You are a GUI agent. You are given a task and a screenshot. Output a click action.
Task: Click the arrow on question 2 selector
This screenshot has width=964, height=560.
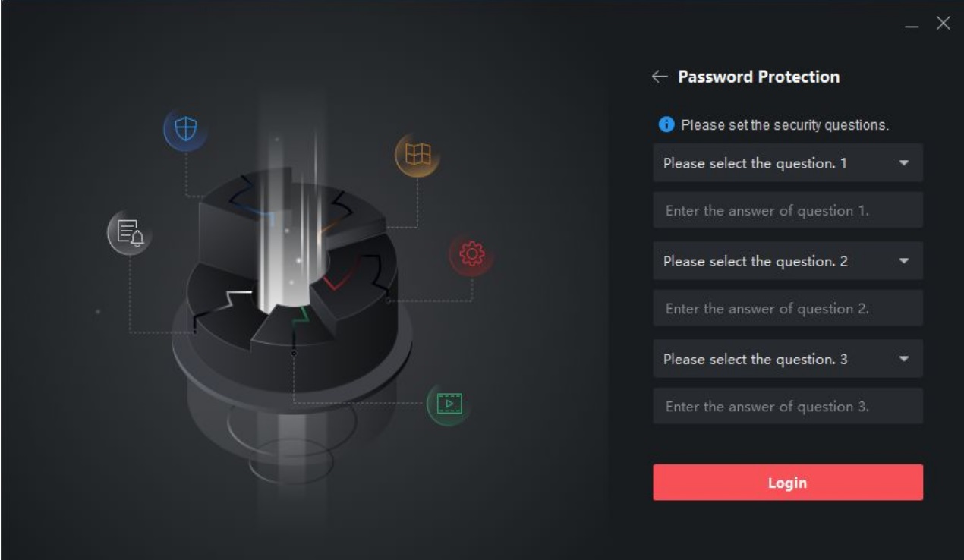click(903, 261)
